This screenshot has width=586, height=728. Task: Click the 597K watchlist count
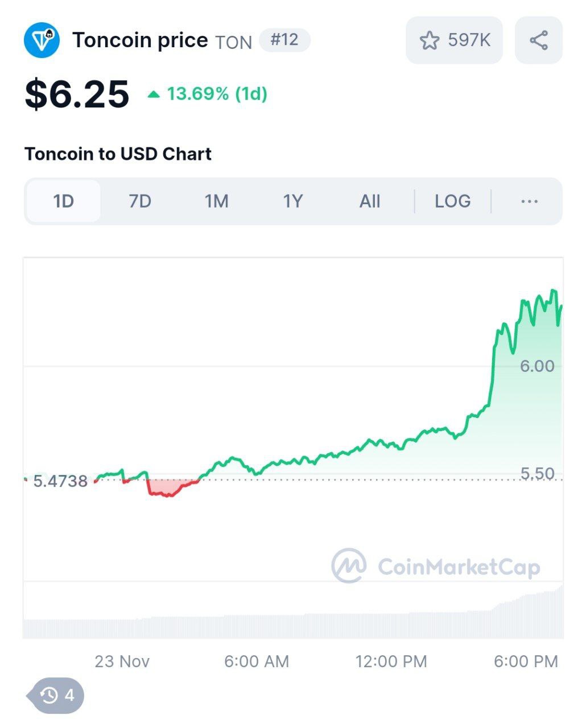click(x=469, y=40)
